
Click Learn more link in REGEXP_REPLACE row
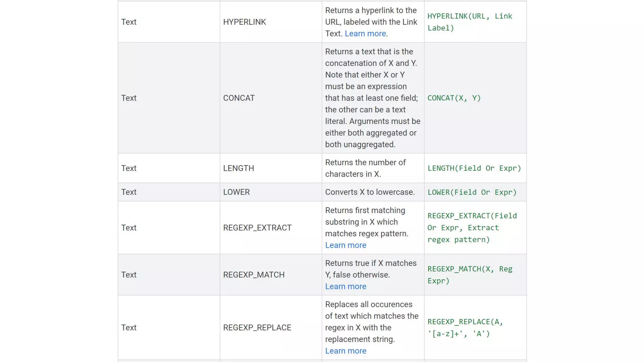click(346, 351)
